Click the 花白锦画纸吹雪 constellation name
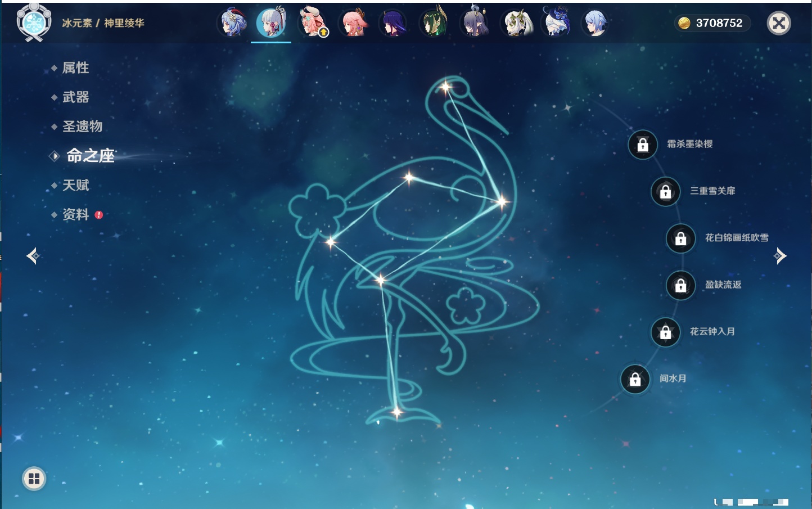 737,238
